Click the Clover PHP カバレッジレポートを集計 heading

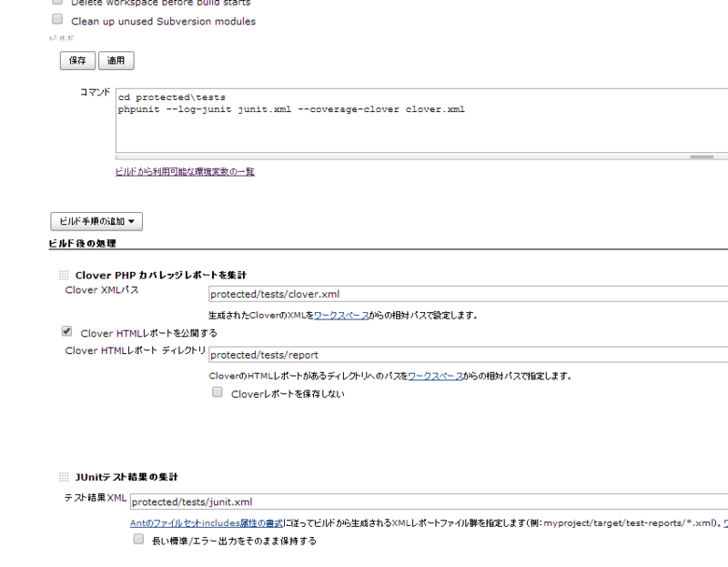pos(161,276)
